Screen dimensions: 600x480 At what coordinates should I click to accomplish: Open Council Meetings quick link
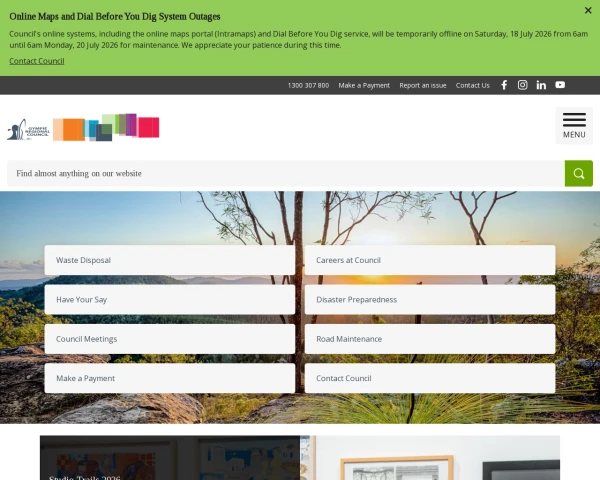[x=170, y=339]
